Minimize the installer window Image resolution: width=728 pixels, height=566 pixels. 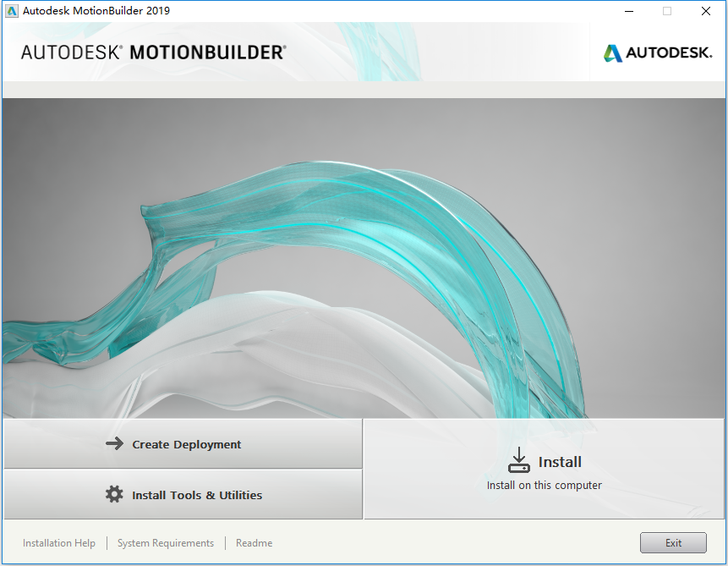(x=629, y=11)
